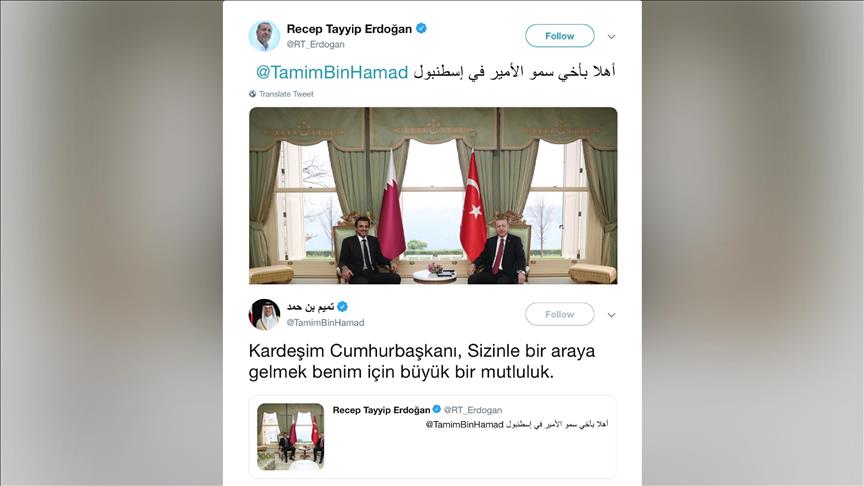This screenshot has width=864, height=486.
Task: Open the small thumbnail in the quoted tweet
Action: [290, 436]
